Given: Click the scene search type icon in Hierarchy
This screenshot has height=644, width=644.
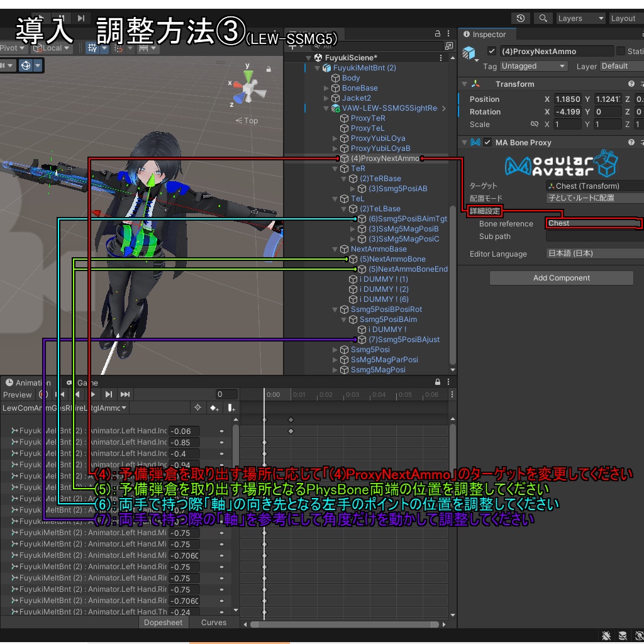Looking at the screenshot, I should [448, 46].
